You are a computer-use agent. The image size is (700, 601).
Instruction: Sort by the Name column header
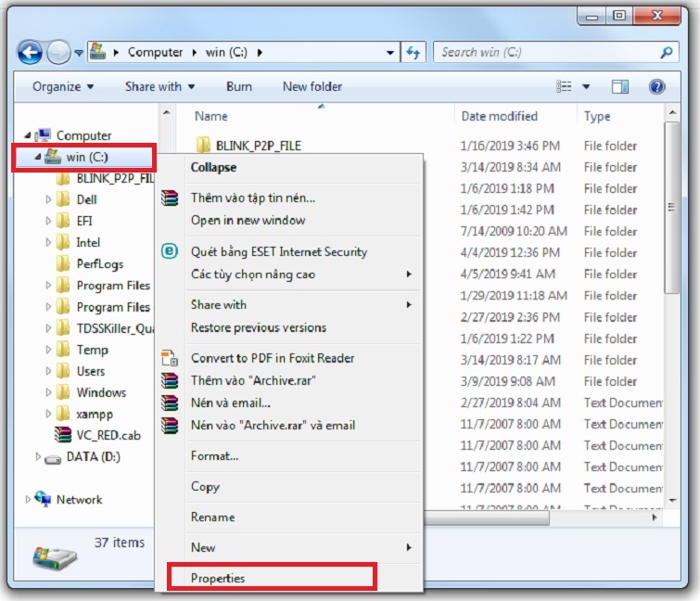coord(211,116)
